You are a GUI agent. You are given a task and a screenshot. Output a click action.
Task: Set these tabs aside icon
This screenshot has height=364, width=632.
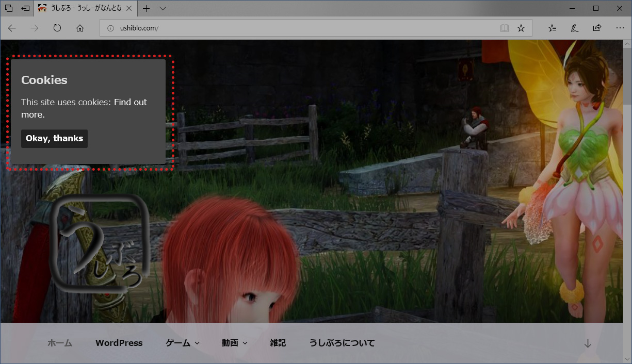tap(25, 8)
